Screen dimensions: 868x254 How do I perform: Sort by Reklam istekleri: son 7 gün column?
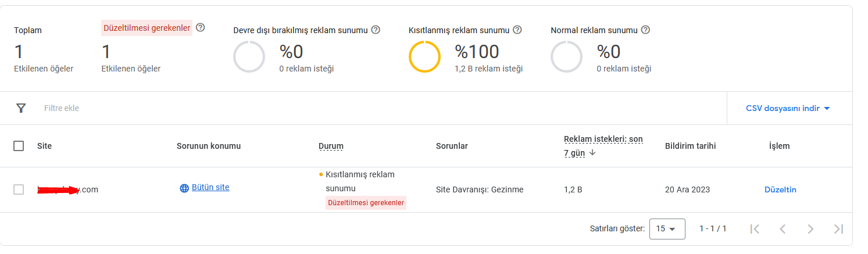coord(604,146)
